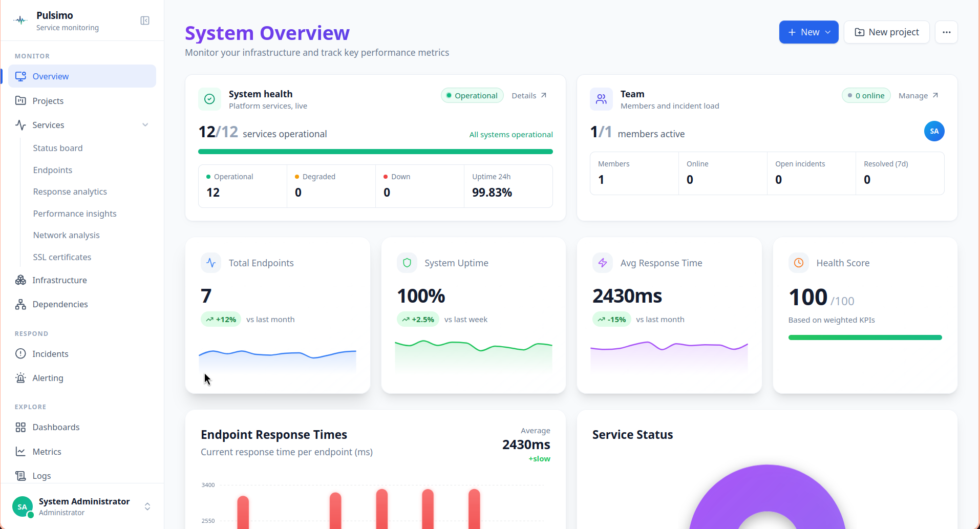This screenshot has height=529, width=980.
Task: Click the System health checkmark icon
Action: [x=209, y=99]
